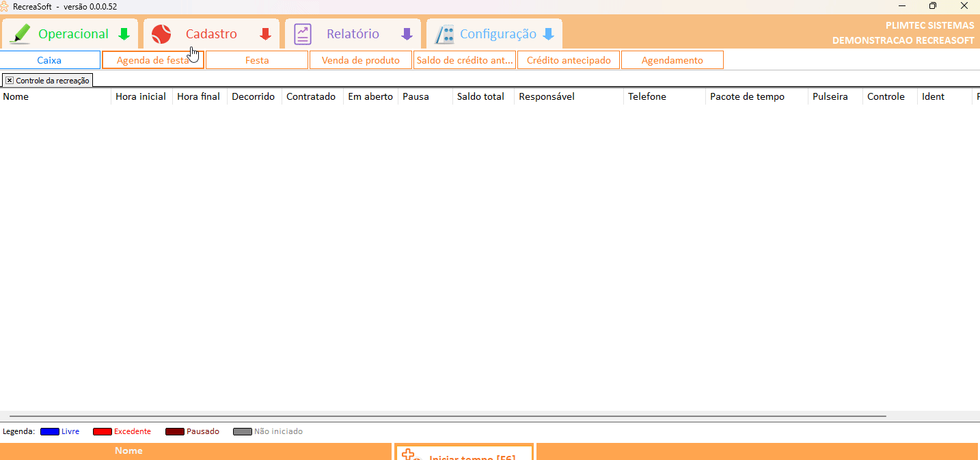This screenshot has height=460, width=980.
Task: Open the Caixa tab
Action: coord(49,60)
